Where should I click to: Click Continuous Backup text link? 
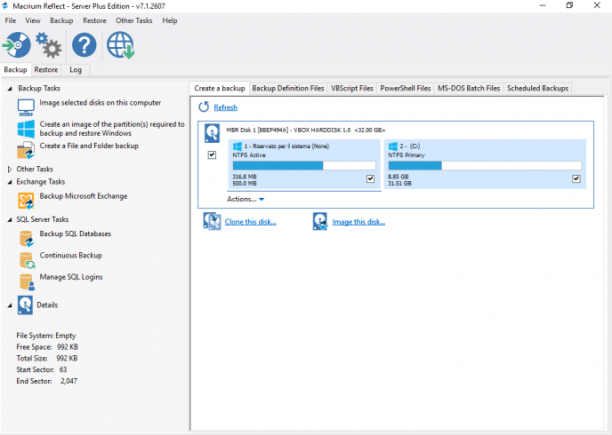click(x=71, y=256)
